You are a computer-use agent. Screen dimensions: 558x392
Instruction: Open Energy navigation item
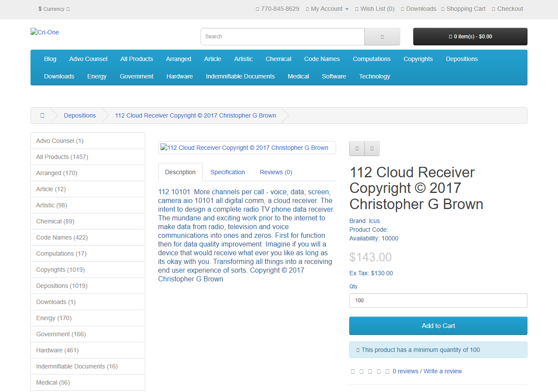pyautogui.click(x=97, y=76)
